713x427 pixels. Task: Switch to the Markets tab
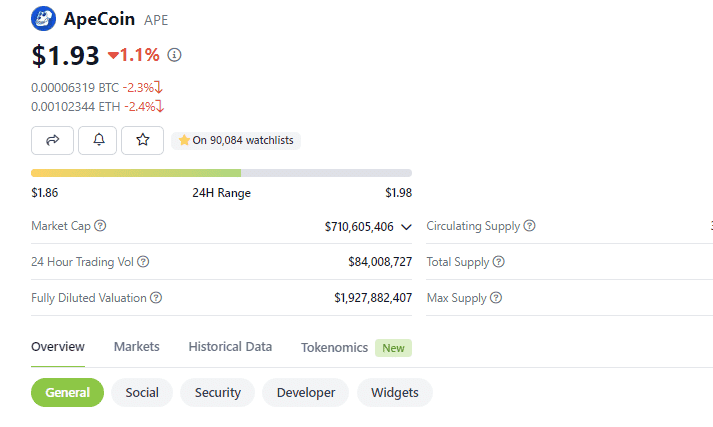(x=136, y=347)
